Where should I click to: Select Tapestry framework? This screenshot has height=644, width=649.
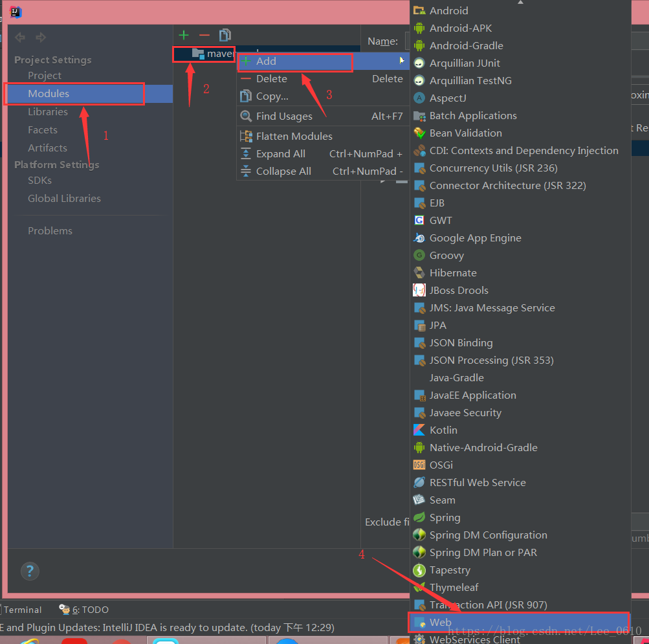click(520, 570)
